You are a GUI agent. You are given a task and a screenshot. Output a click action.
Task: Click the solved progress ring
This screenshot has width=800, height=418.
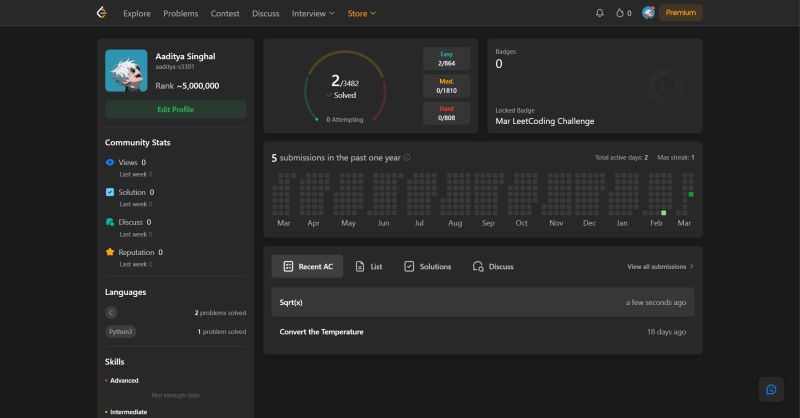[x=345, y=86]
